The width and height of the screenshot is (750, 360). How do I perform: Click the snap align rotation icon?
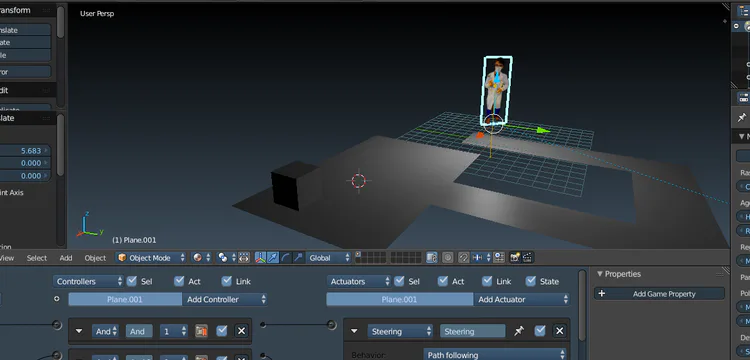[499, 258]
